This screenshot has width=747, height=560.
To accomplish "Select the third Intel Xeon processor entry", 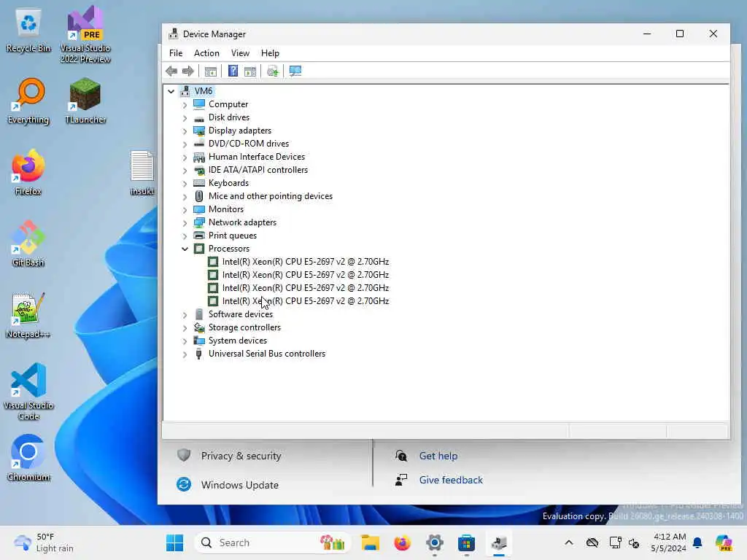I will [306, 287].
